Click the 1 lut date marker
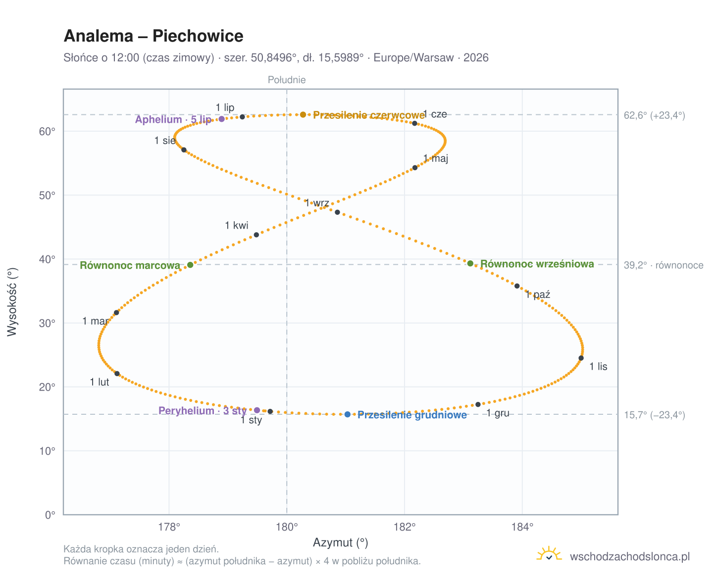Screen dimensions: 717x588 [x=117, y=374]
